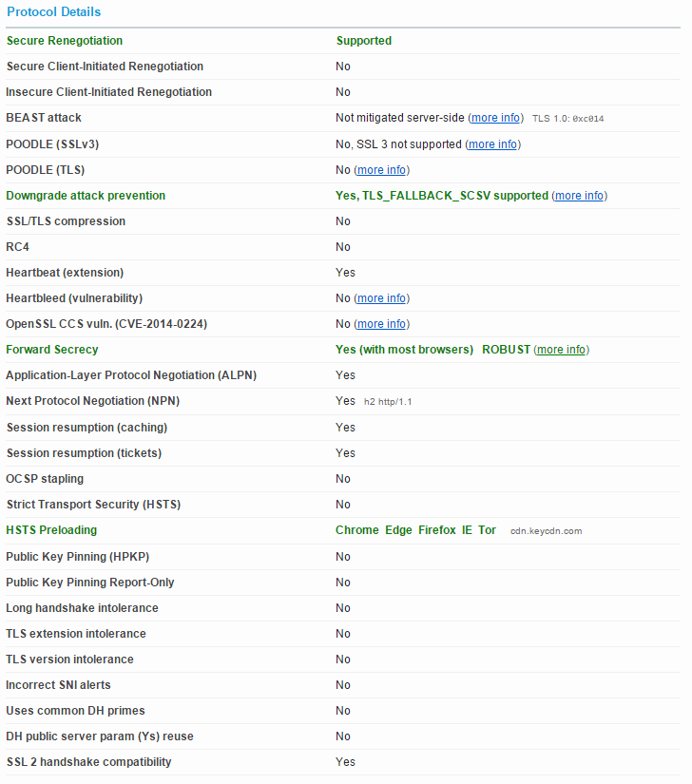This screenshot has width=692, height=784.
Task: Click the No value for RC4
Action: [x=343, y=247]
